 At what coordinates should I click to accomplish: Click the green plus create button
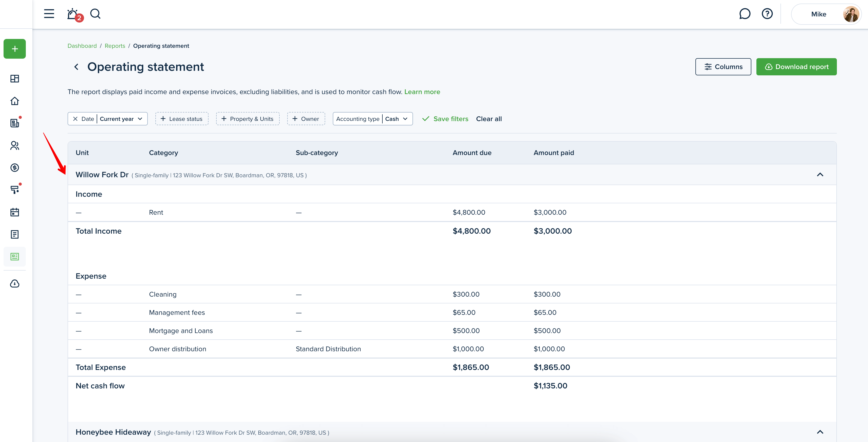[15, 49]
